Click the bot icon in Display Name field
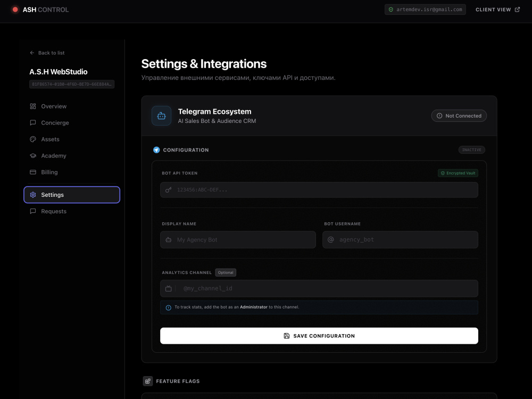The width and height of the screenshot is (532, 399). tap(168, 239)
